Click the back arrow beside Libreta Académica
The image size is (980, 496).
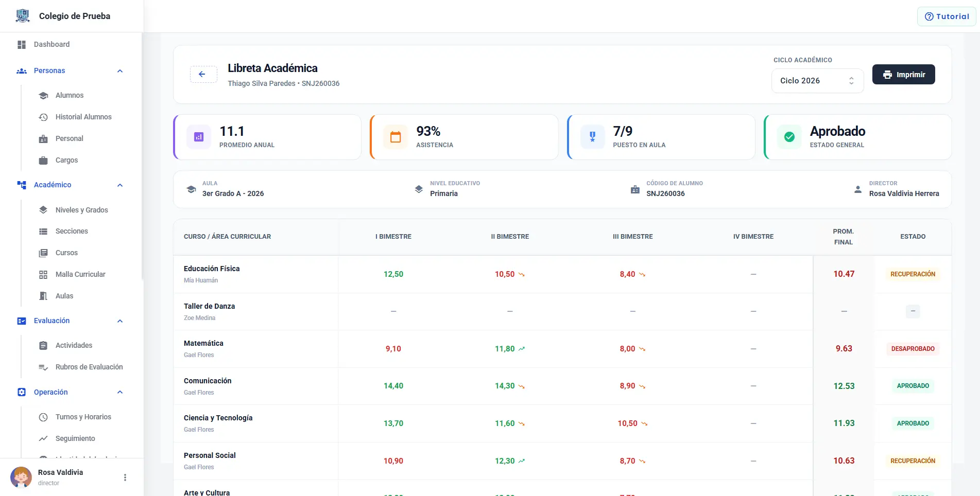click(203, 75)
